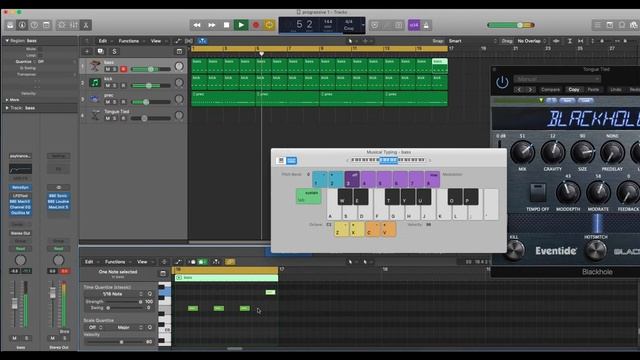The width and height of the screenshot is (640, 360).
Task: Open the Note Pads icon at top right
Action: pyautogui.click(x=610, y=25)
